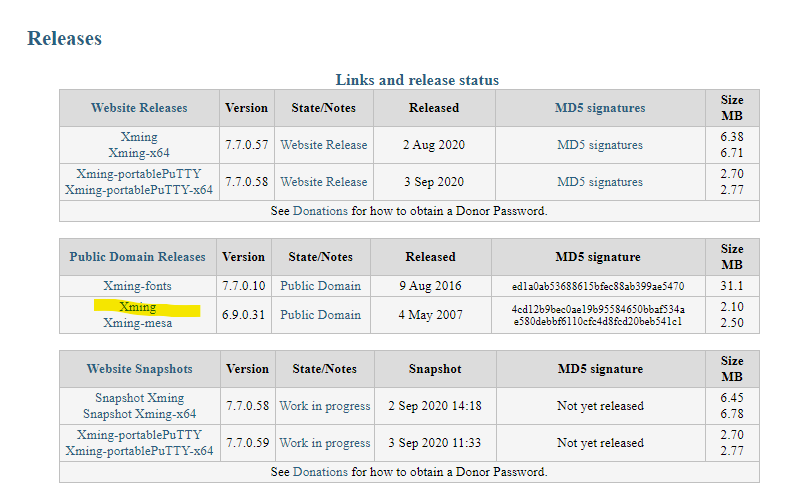Open the Website Snapshots header link
810x502 pixels.
point(139,369)
